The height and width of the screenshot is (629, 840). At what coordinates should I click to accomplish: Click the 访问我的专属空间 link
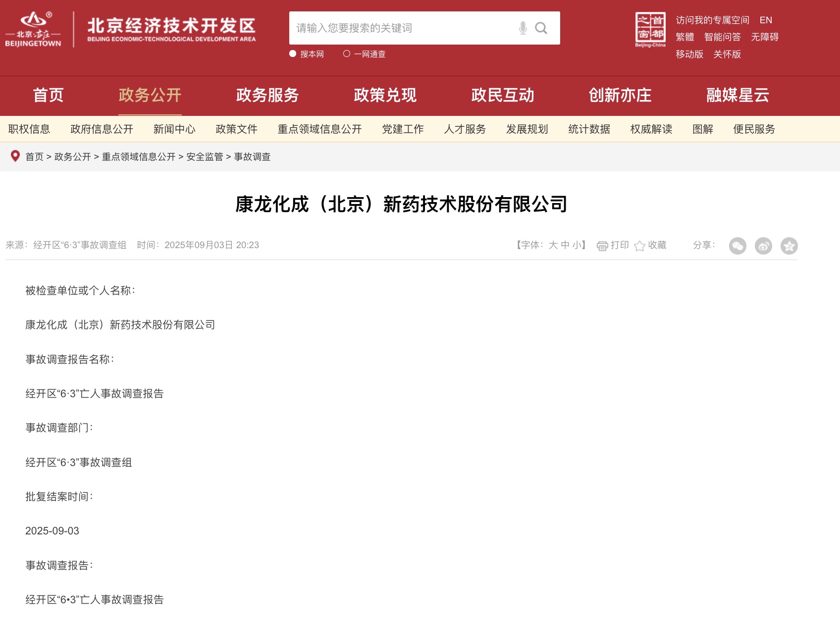pyautogui.click(x=713, y=20)
